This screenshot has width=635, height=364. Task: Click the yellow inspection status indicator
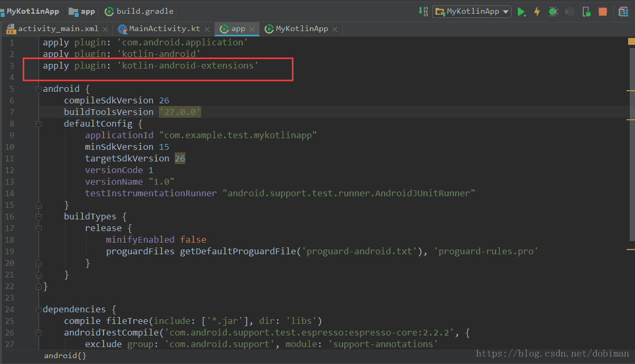[x=631, y=41]
